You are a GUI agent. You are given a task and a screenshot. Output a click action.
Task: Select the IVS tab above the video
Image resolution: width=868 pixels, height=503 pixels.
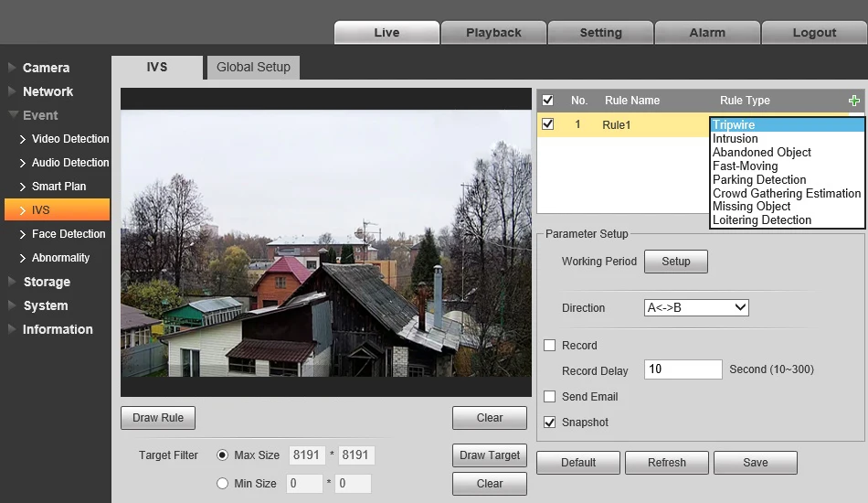point(156,67)
